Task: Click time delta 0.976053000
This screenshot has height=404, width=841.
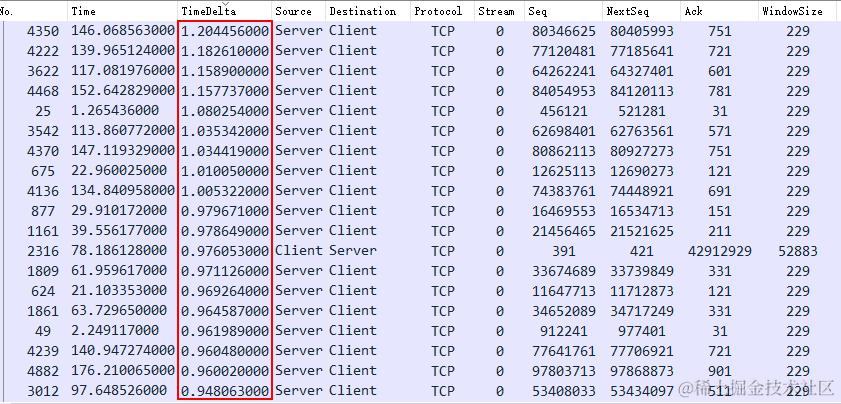Action: point(225,251)
